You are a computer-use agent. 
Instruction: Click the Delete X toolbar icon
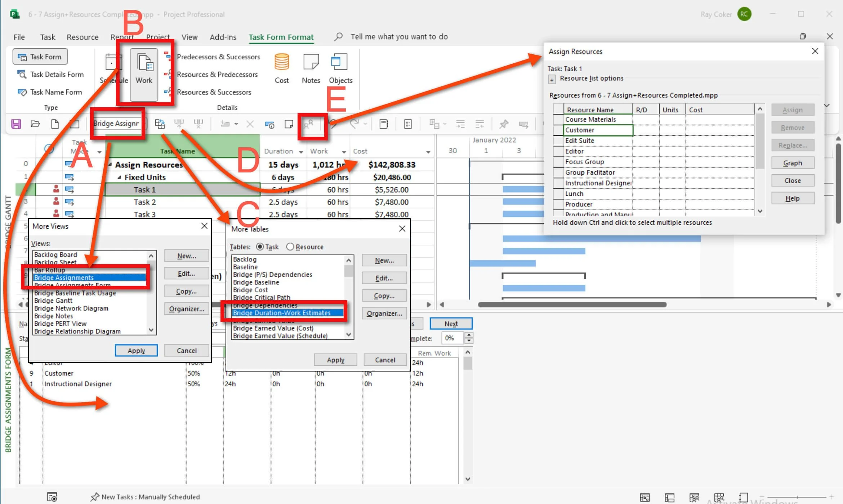(x=250, y=124)
